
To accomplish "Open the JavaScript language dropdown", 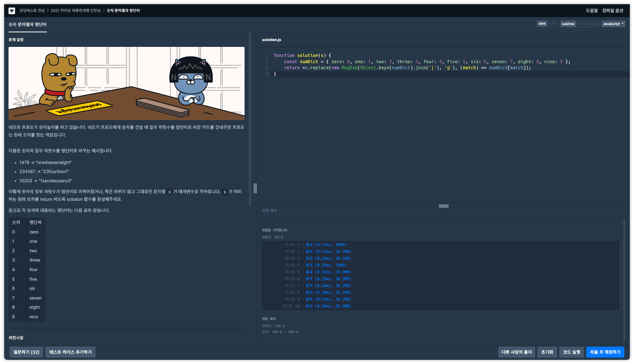I will pos(613,24).
